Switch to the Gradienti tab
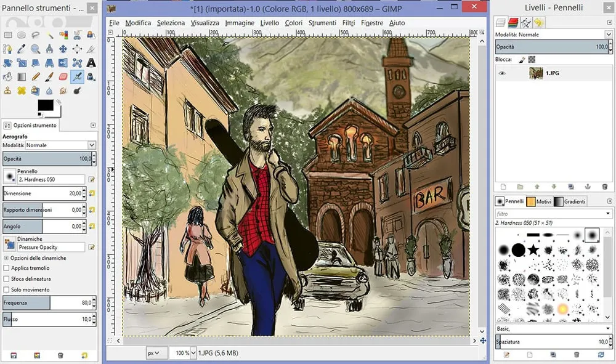 [575, 201]
